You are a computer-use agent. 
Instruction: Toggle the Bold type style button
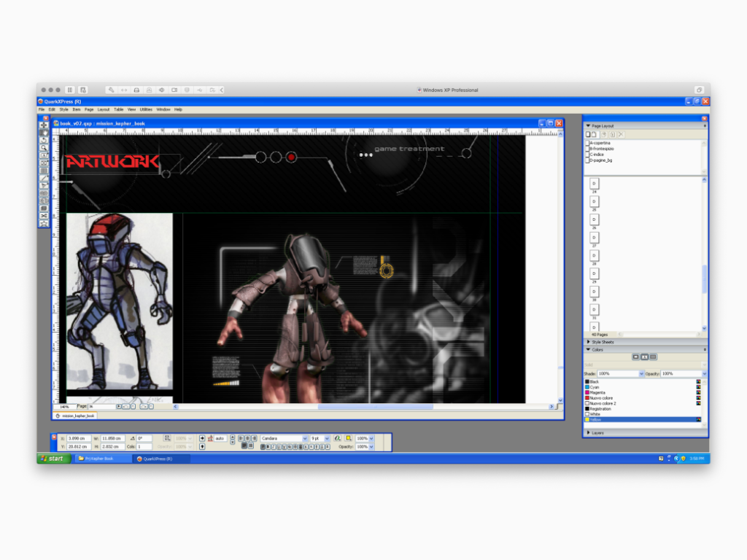point(268,447)
